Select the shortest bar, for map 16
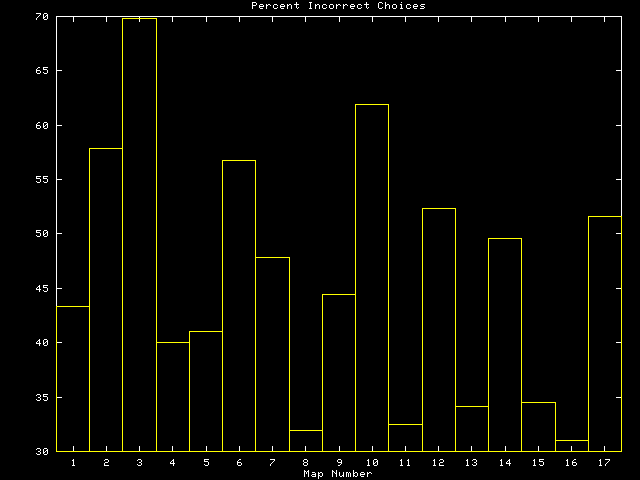Viewport: 640px width, 480px height. [x=572, y=446]
